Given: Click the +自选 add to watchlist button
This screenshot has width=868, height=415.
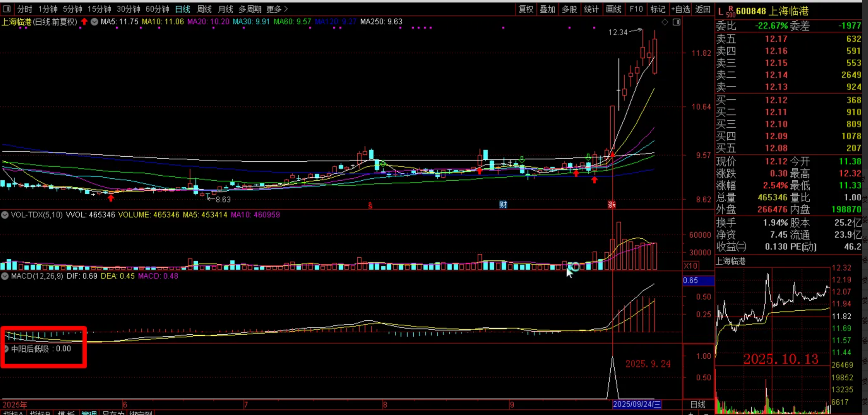Looking at the screenshot, I should pos(680,9).
